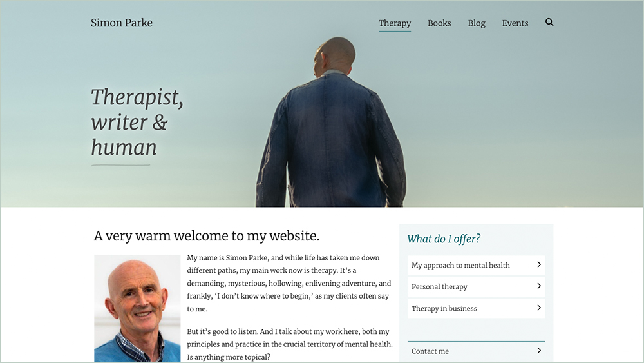Click the warm welcome heading text
The width and height of the screenshot is (644, 363).
[207, 236]
